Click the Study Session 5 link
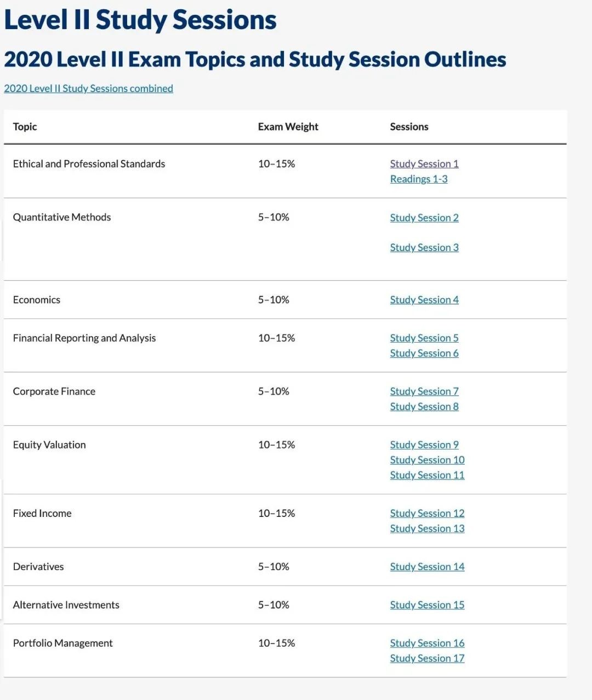The image size is (592, 700). pyautogui.click(x=424, y=338)
